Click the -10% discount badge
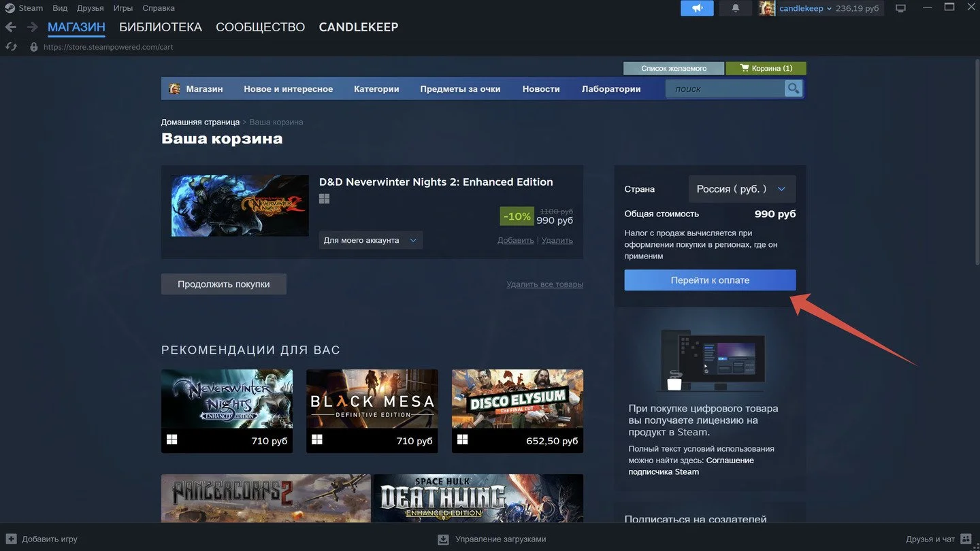Viewport: 980px width, 551px height. [x=517, y=216]
